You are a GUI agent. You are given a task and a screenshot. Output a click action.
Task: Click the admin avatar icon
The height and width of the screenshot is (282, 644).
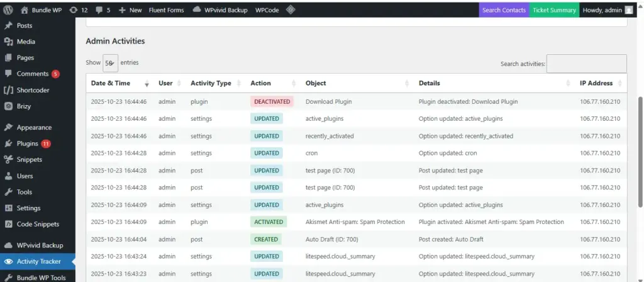[629, 10]
